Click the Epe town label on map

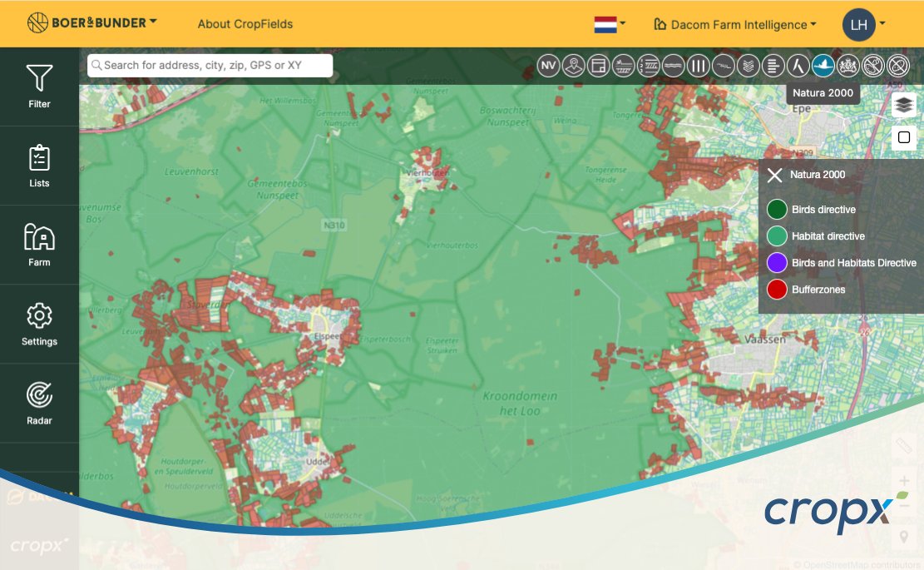[802, 108]
